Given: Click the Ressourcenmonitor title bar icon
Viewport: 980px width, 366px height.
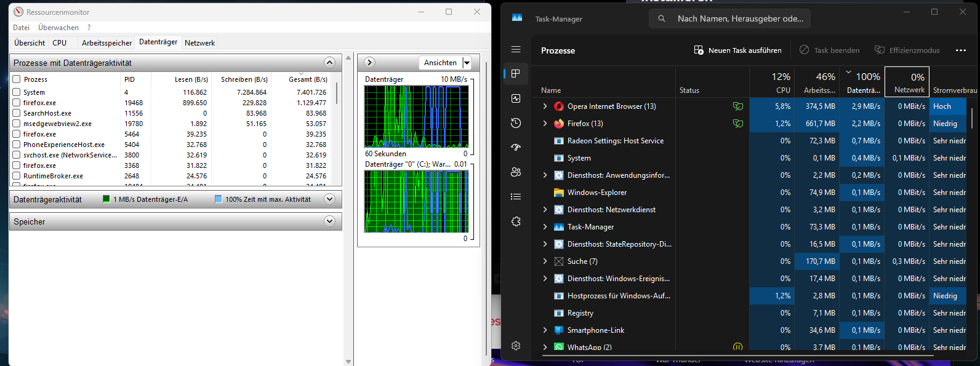Looking at the screenshot, I should (x=18, y=12).
